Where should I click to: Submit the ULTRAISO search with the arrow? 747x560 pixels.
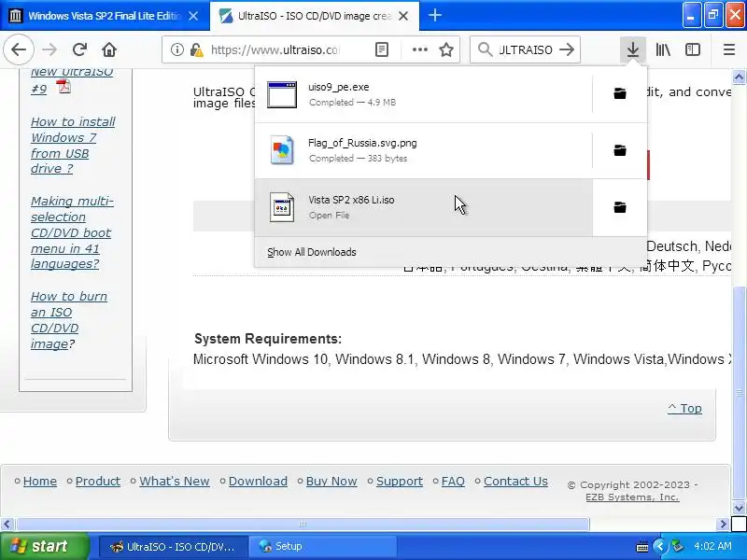click(x=567, y=49)
